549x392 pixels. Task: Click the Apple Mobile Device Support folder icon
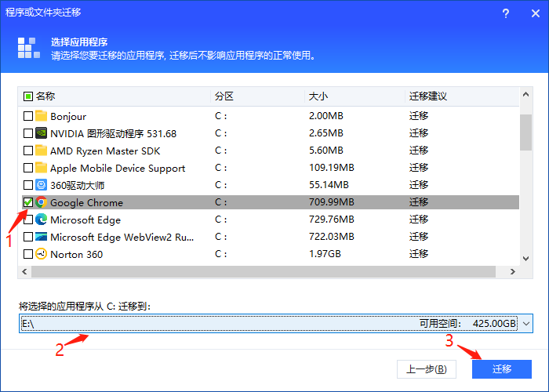tap(42, 168)
